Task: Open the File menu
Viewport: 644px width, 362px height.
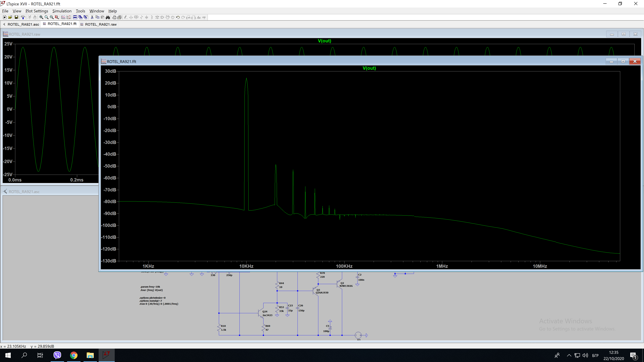Action: click(x=5, y=11)
